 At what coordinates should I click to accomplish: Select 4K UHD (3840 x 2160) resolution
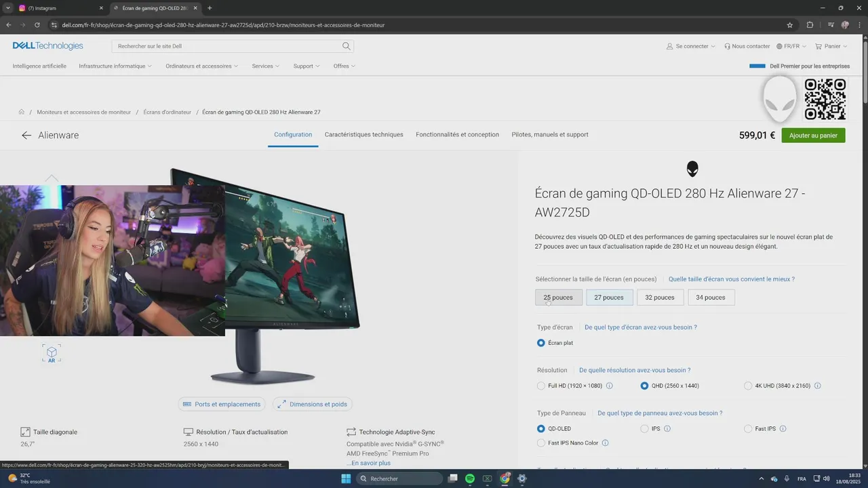point(748,386)
